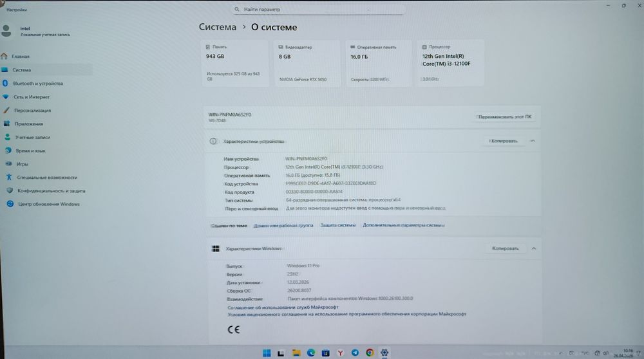Click the Windows 11 Pro edition text

(303, 266)
